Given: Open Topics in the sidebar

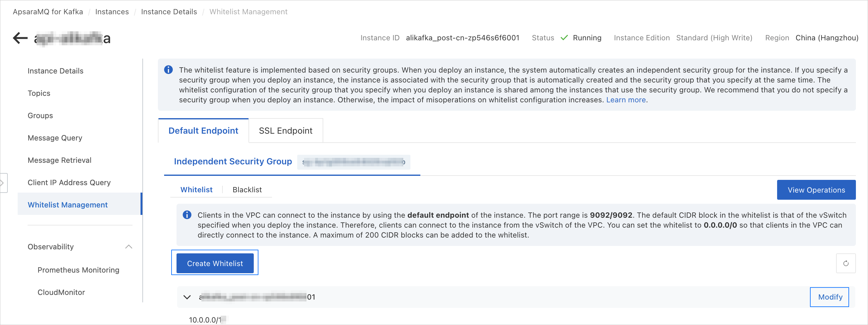Looking at the screenshot, I should 39,93.
